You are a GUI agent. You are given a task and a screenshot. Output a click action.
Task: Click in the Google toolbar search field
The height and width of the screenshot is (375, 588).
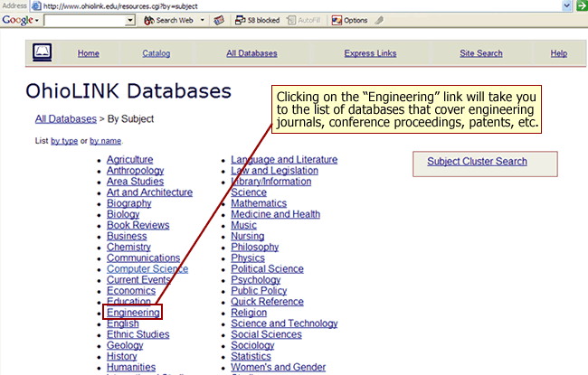(85, 20)
